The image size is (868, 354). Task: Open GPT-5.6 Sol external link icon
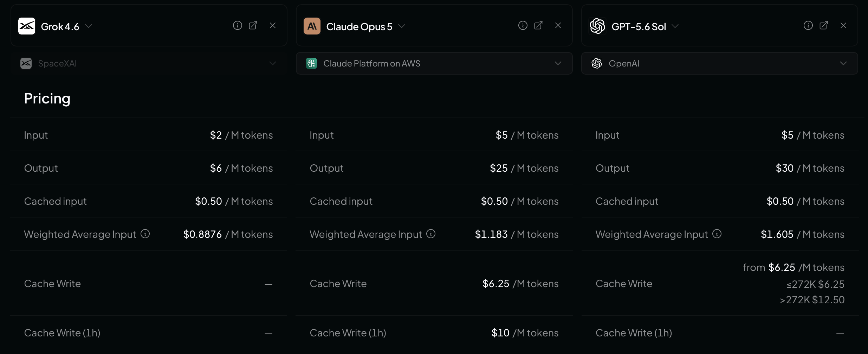pos(824,25)
